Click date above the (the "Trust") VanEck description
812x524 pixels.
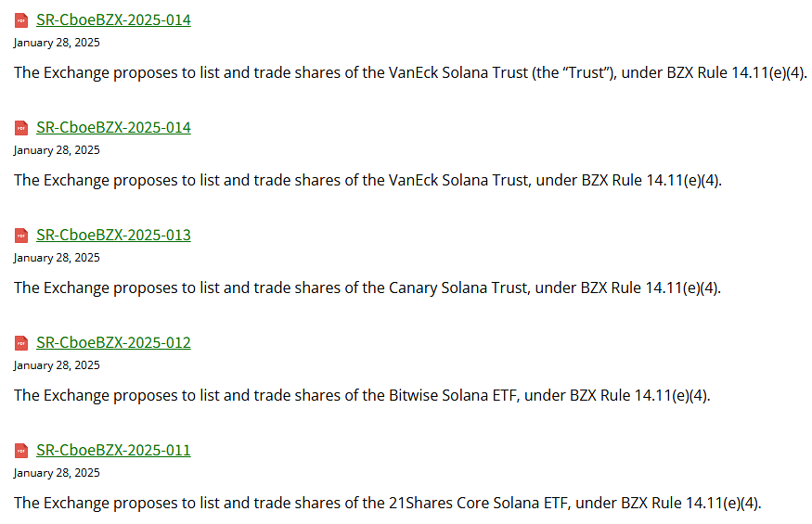[57, 43]
